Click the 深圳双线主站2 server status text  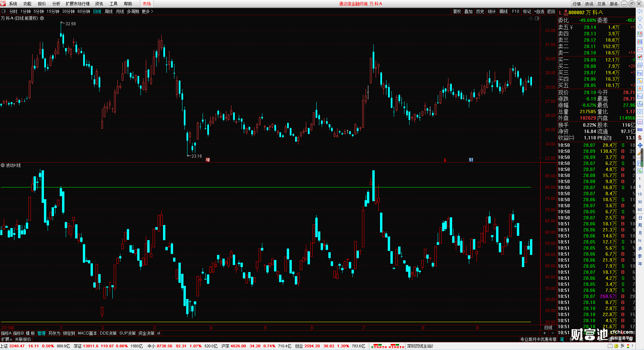point(420,346)
